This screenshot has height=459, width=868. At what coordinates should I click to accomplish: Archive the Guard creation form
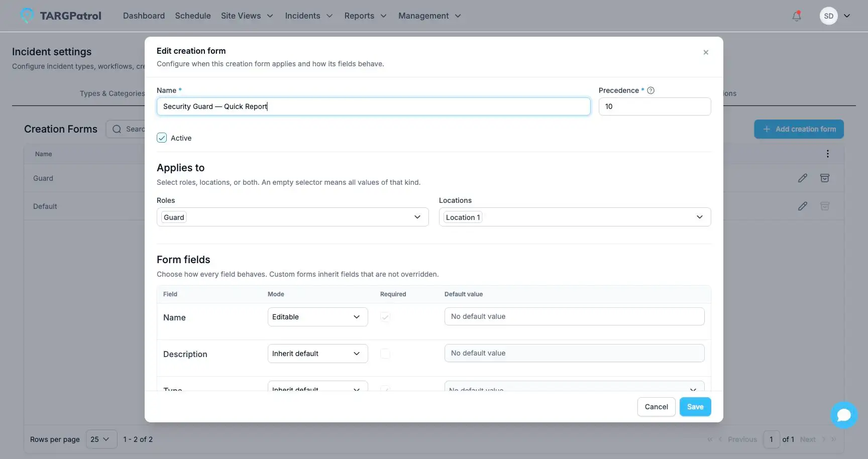(x=825, y=178)
